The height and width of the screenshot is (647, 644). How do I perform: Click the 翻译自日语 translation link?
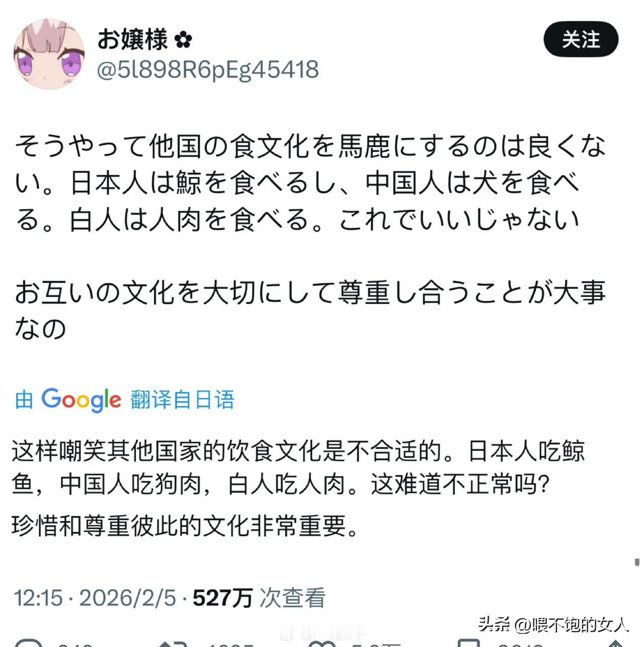click(x=183, y=400)
